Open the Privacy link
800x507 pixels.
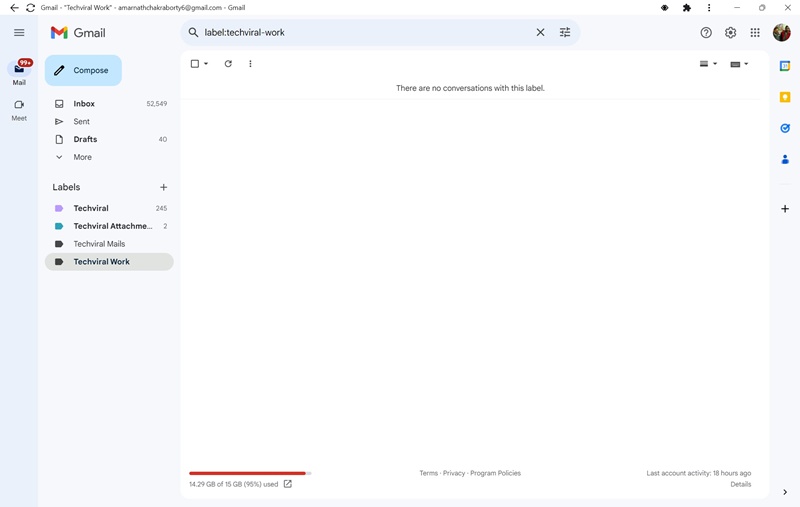pos(454,473)
